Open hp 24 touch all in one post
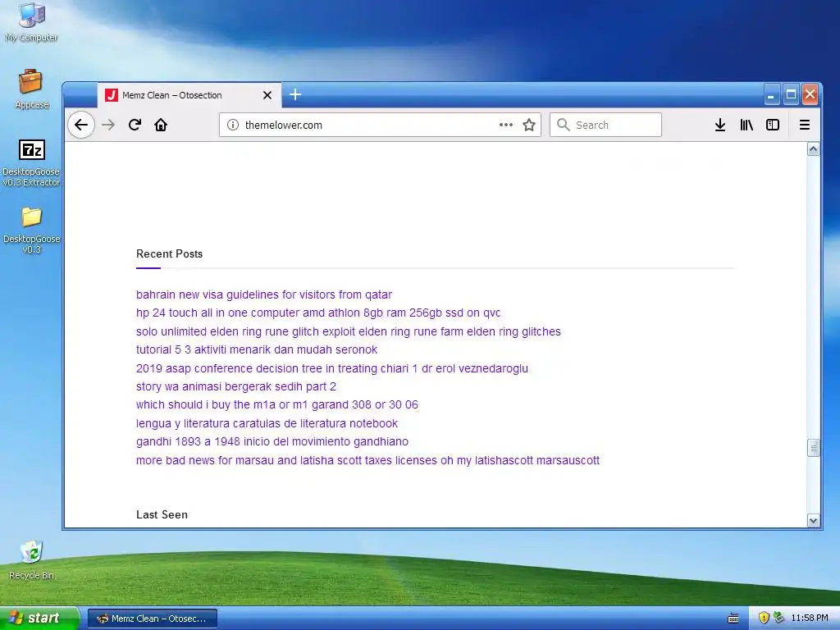This screenshot has height=630, width=840. coord(318,313)
